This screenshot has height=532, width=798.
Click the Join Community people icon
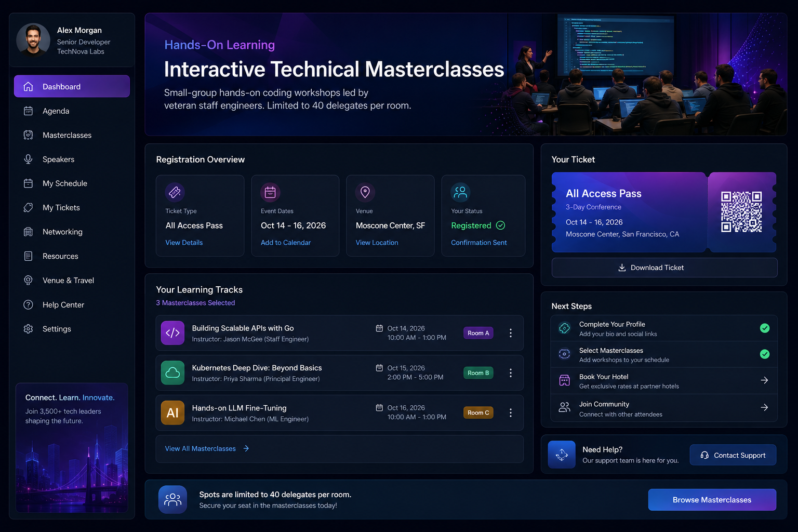(x=564, y=407)
